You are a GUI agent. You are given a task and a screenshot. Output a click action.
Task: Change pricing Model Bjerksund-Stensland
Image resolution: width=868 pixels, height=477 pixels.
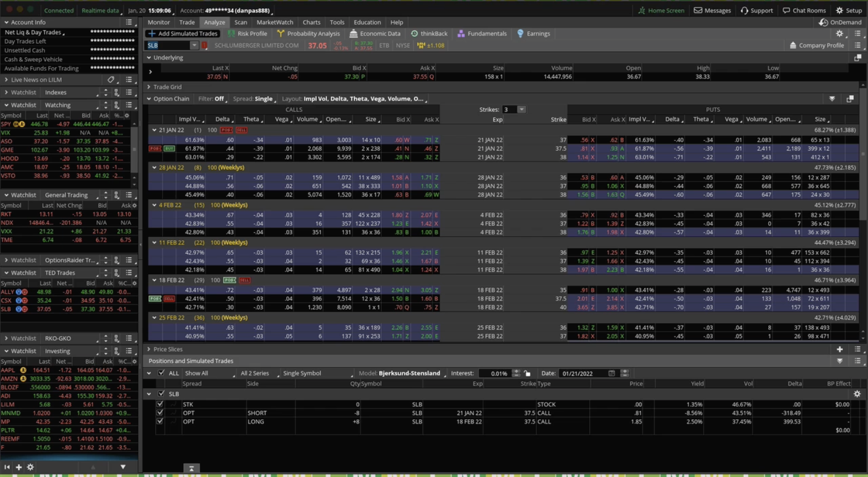click(x=402, y=373)
